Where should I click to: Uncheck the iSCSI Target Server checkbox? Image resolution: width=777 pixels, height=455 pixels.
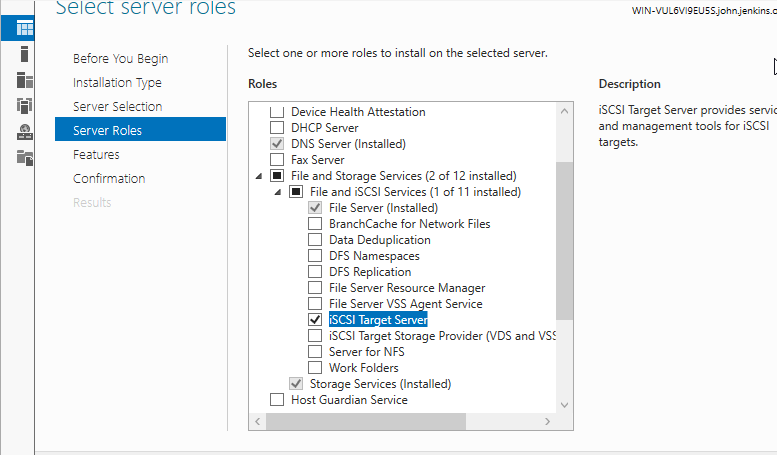pyautogui.click(x=316, y=320)
